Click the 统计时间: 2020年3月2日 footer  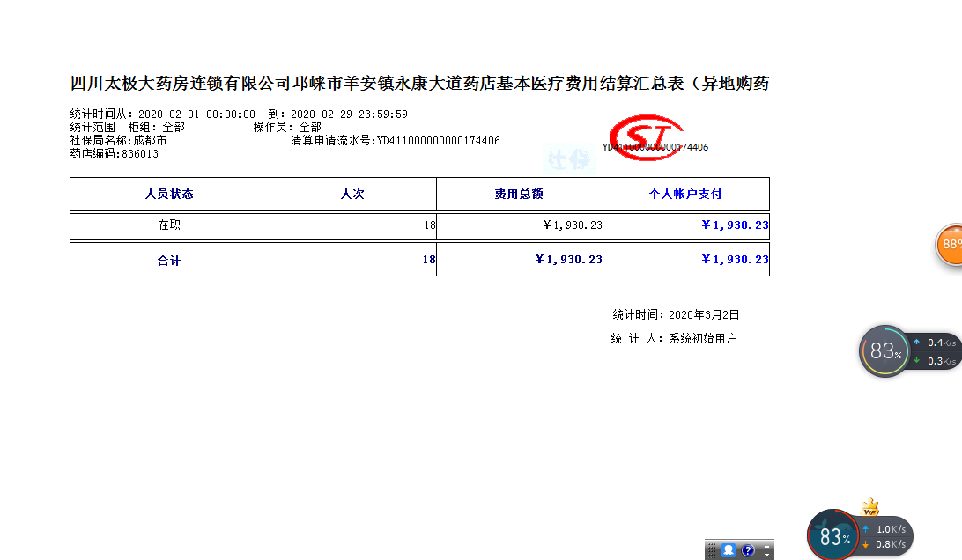click(676, 314)
